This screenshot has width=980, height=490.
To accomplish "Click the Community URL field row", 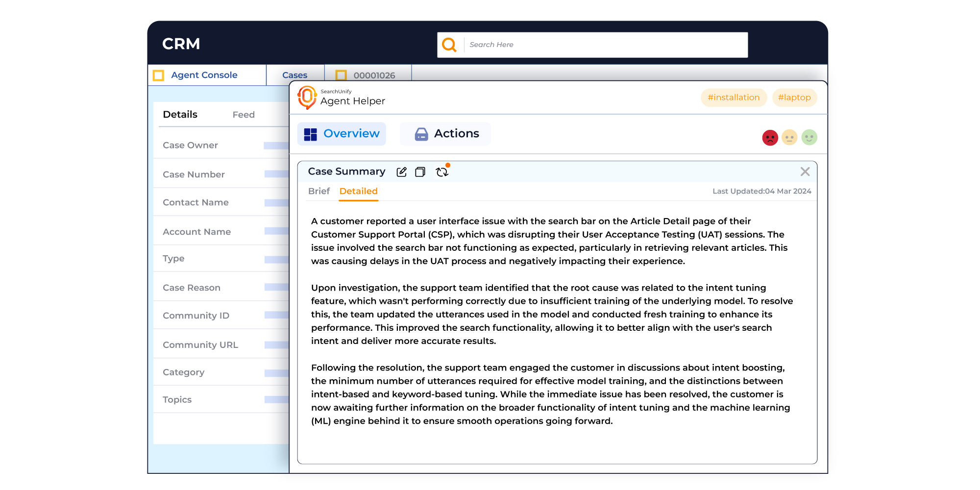I will (221, 344).
